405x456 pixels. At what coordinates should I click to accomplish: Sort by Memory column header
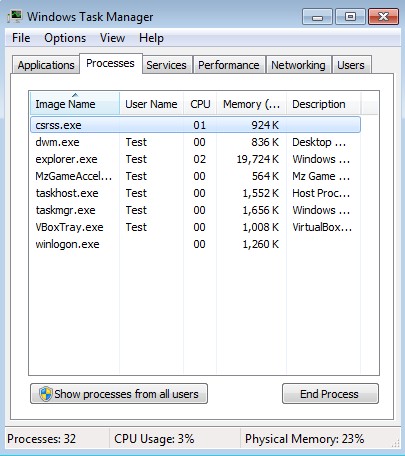point(251,104)
